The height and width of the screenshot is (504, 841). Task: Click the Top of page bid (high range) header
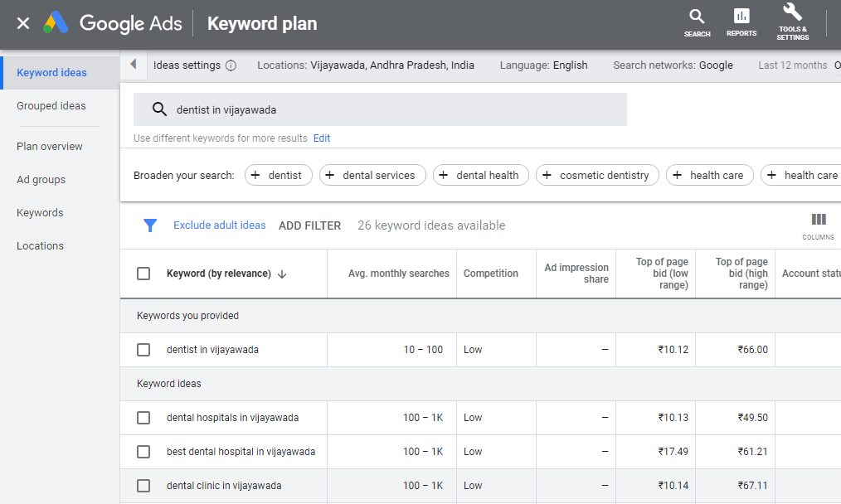click(x=741, y=274)
